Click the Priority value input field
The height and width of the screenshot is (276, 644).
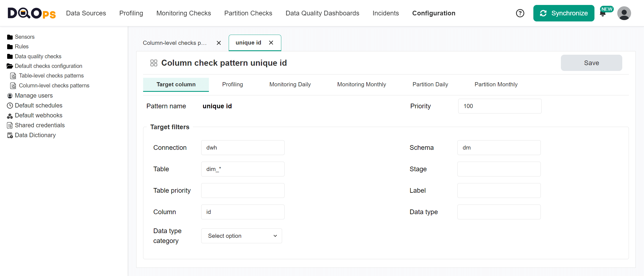tap(500, 106)
